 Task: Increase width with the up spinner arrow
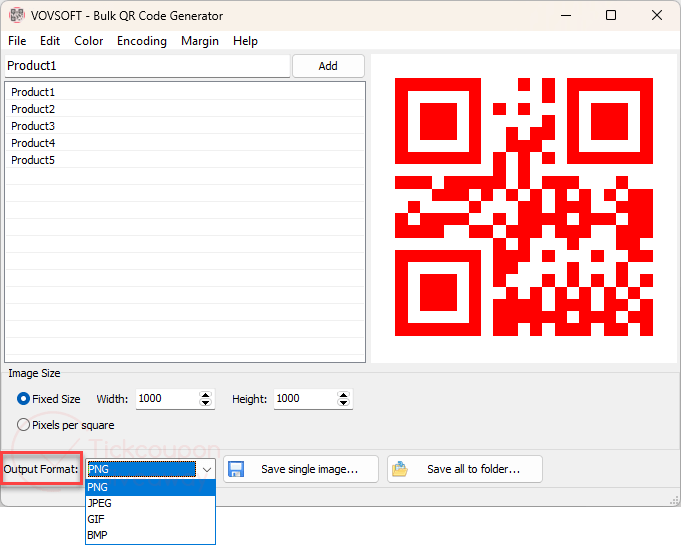pyautogui.click(x=205, y=394)
